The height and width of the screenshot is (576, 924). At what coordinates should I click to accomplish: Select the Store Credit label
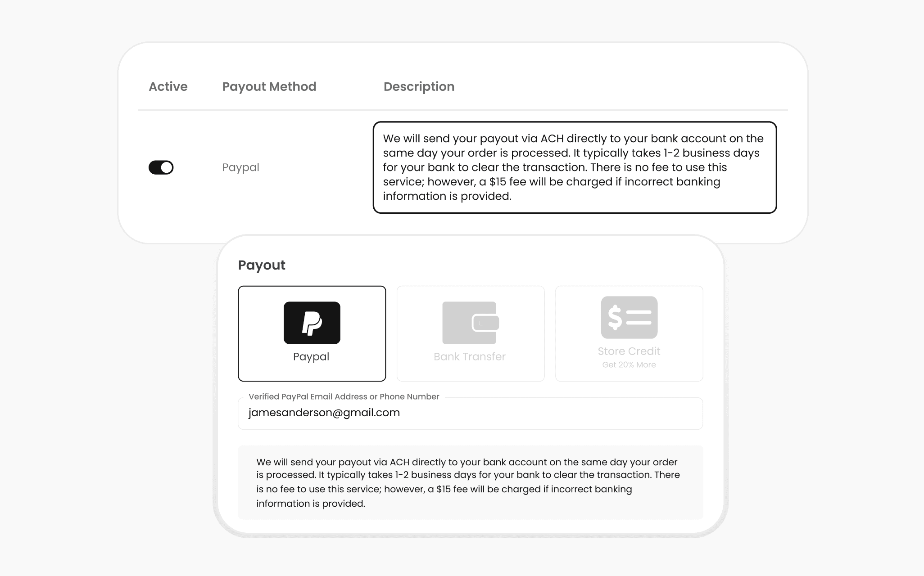point(629,351)
